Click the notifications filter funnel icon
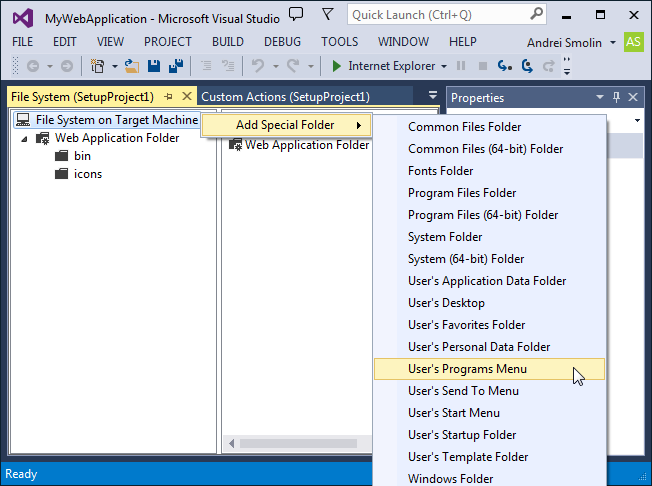652x486 pixels. click(328, 14)
